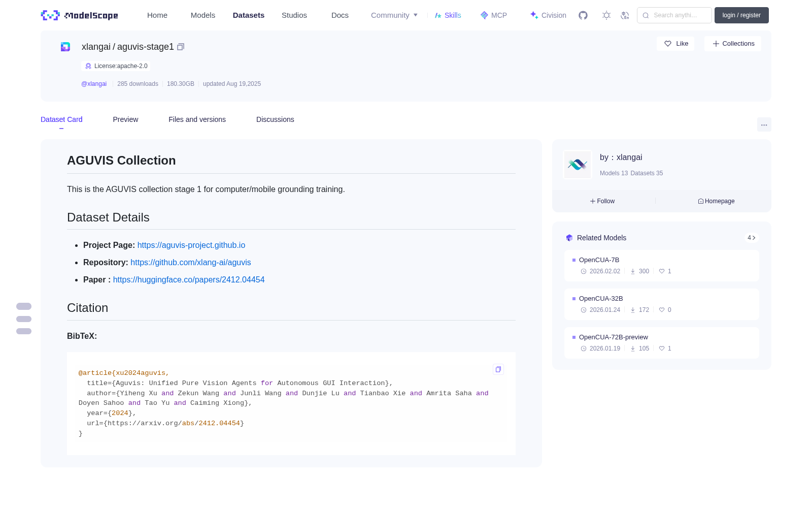Image resolution: width=812 pixels, height=508 pixels.
Task: Copy the BibTeX code block
Action: [x=498, y=369]
